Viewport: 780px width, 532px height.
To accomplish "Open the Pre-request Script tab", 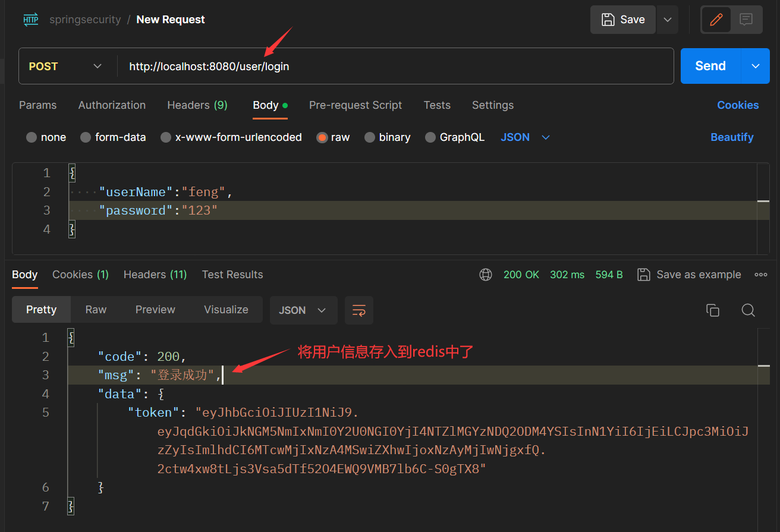I will (x=356, y=105).
